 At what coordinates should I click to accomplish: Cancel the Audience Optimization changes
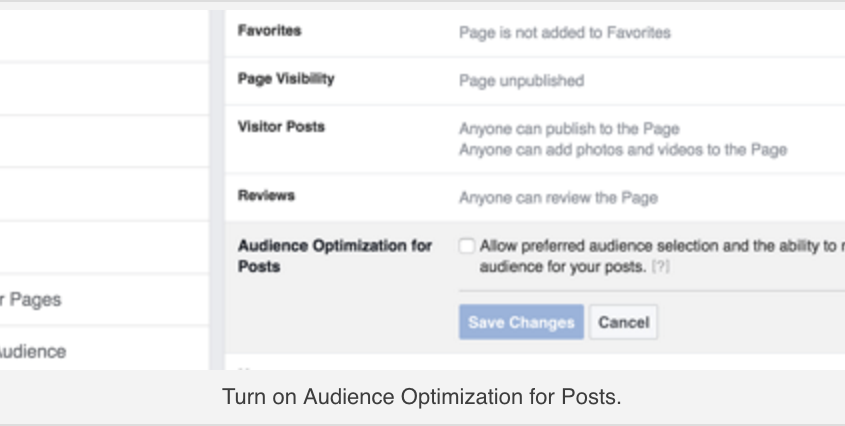(624, 322)
